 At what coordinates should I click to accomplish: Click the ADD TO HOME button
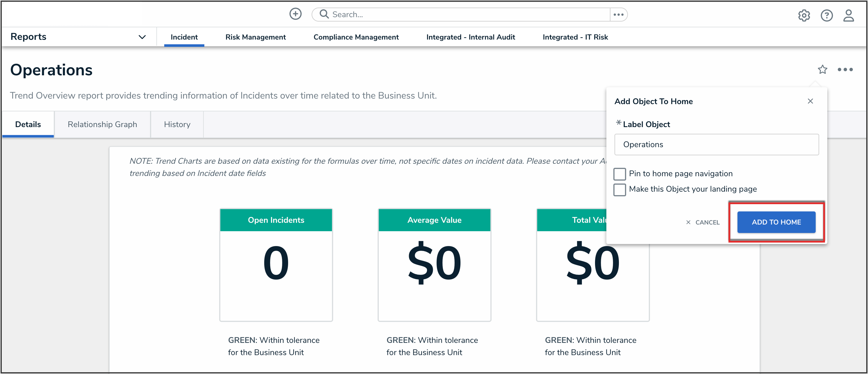point(776,222)
